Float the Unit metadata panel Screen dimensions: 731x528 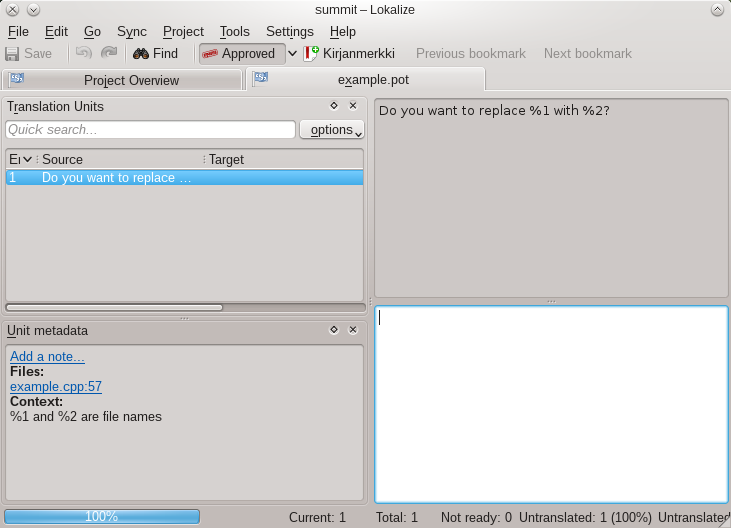tap(334, 330)
